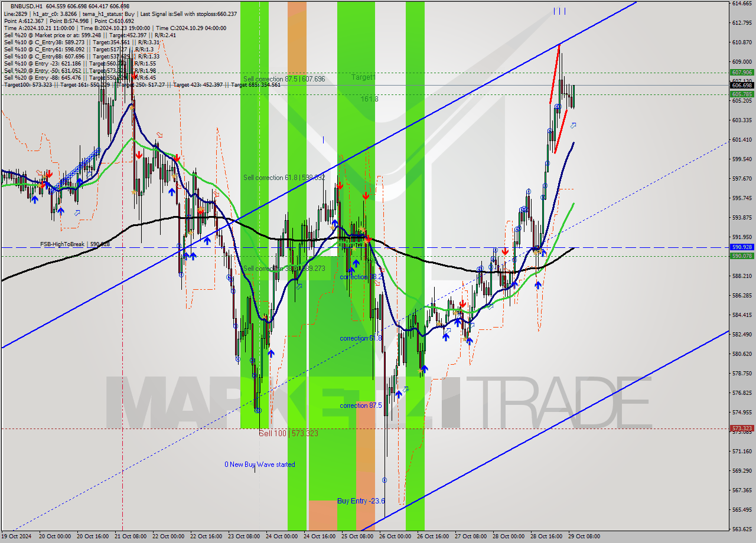
Task: Click the '20 Oct 16:00' time axis label
Action: click(92, 537)
